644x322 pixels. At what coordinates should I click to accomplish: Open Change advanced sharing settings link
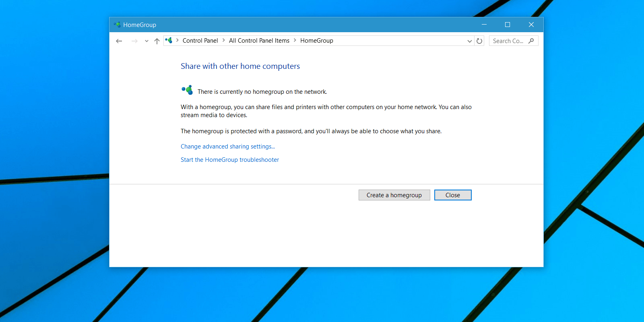point(228,147)
